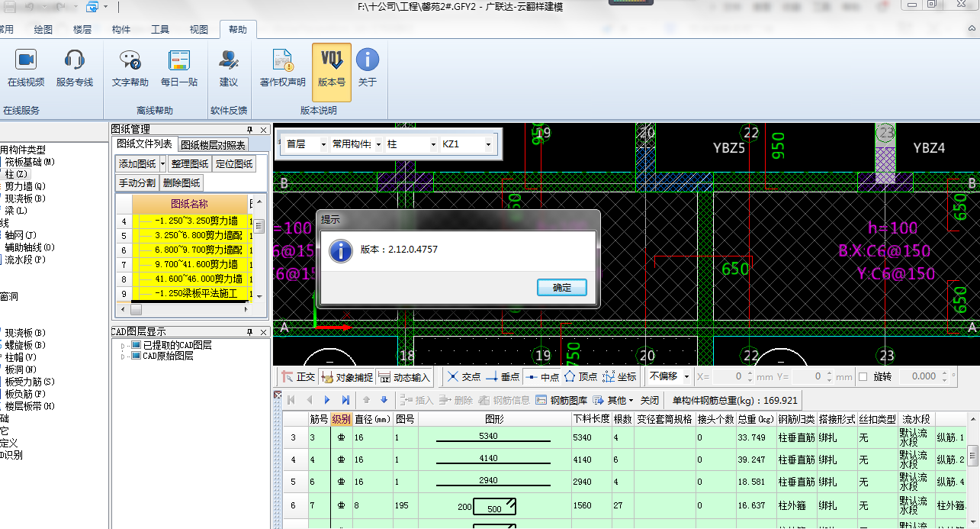
Task: Move rebar row up arrow
Action: (366, 400)
